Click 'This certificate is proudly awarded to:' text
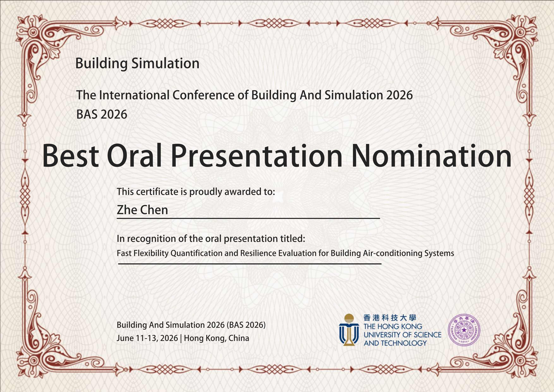This screenshot has height=392, width=554. (x=196, y=192)
